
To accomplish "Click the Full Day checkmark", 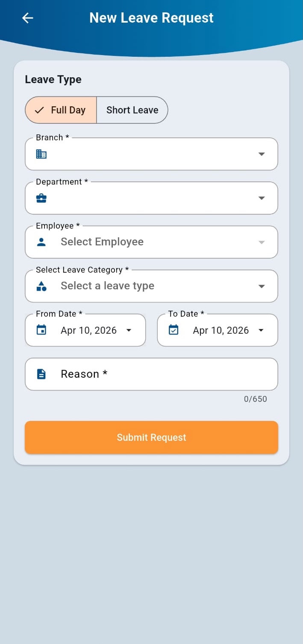I will (x=39, y=110).
